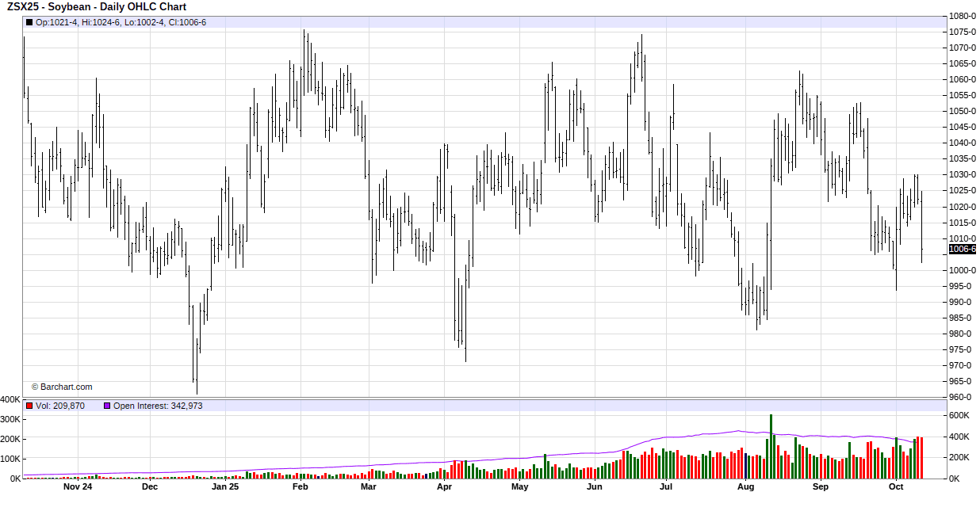The height and width of the screenshot is (511, 980).
Task: Click the Oct label on the time axis
Action: 896,486
